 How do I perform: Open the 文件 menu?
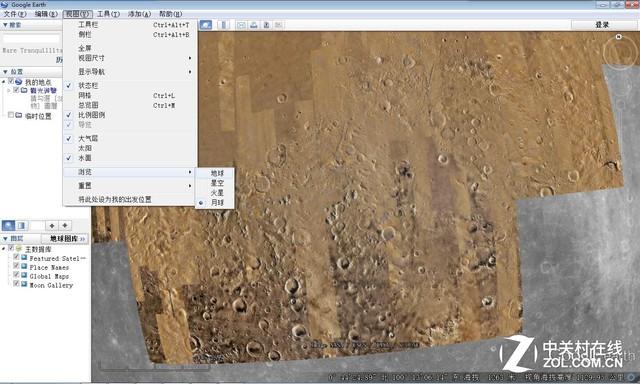[x=15, y=14]
